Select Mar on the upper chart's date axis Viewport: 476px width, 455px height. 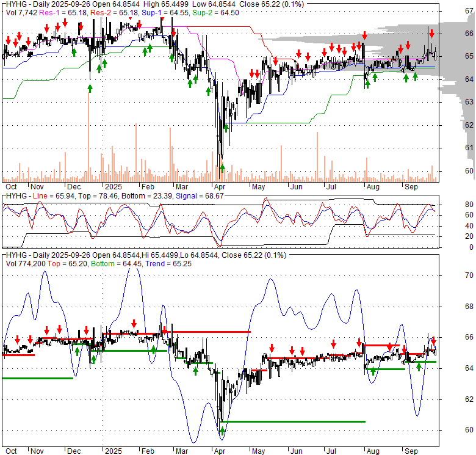point(182,187)
